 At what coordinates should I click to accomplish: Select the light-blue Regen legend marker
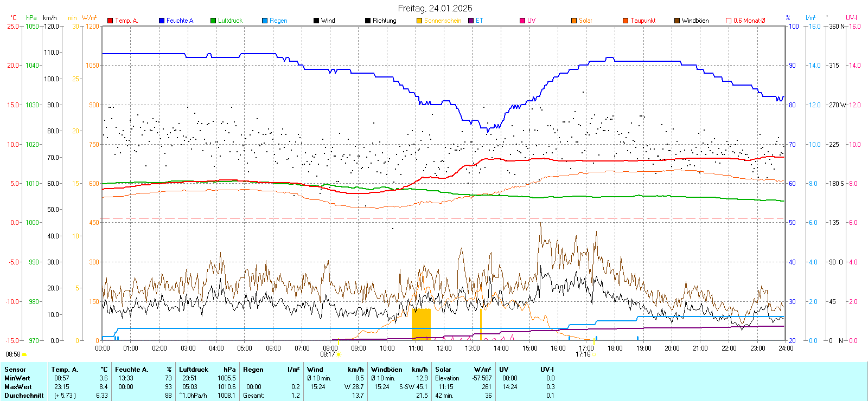265,21
